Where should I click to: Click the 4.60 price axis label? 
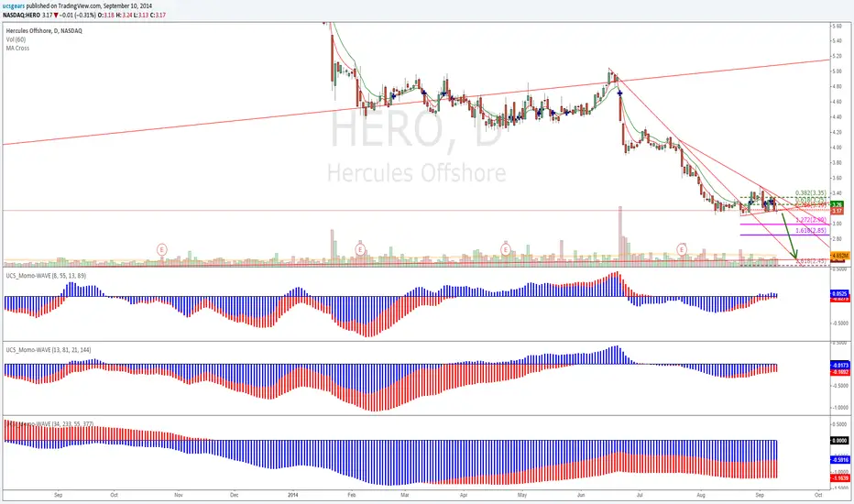pyautogui.click(x=836, y=102)
